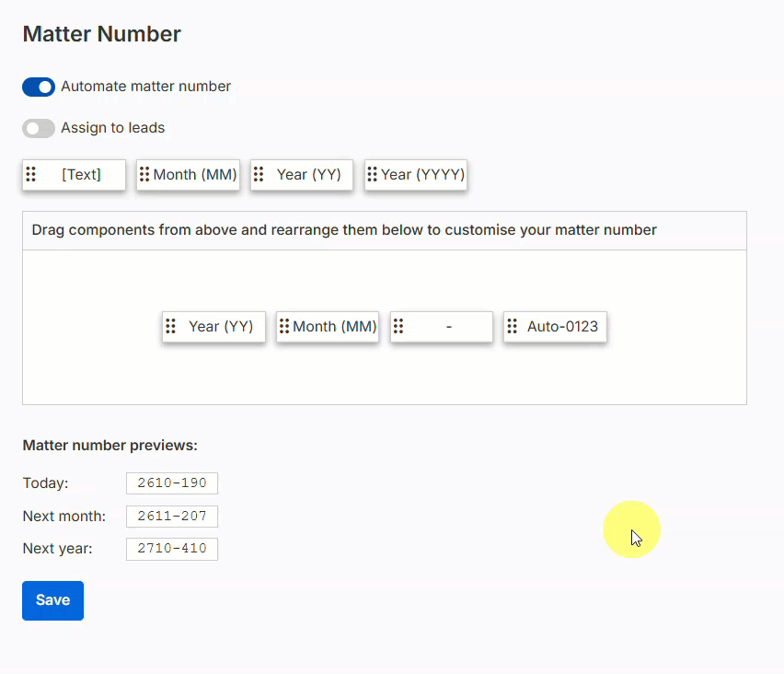Click the Automate matter number label
Viewport: 784px width, 674px height.
146,86
